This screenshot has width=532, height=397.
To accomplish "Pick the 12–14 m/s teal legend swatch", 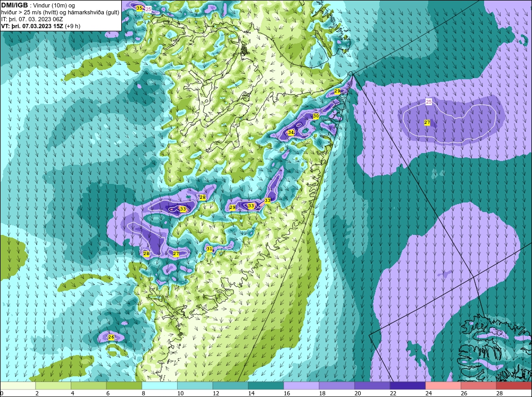I will pos(230,386).
